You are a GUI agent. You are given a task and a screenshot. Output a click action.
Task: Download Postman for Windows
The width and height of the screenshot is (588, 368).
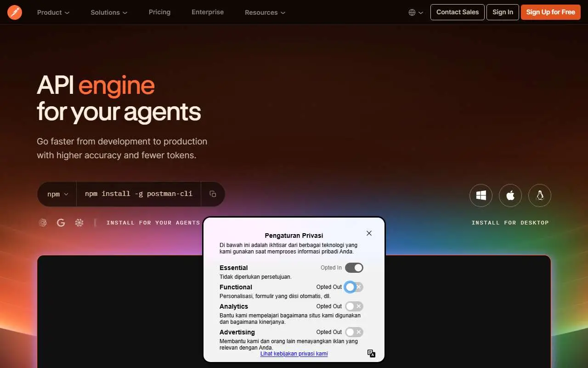click(481, 195)
